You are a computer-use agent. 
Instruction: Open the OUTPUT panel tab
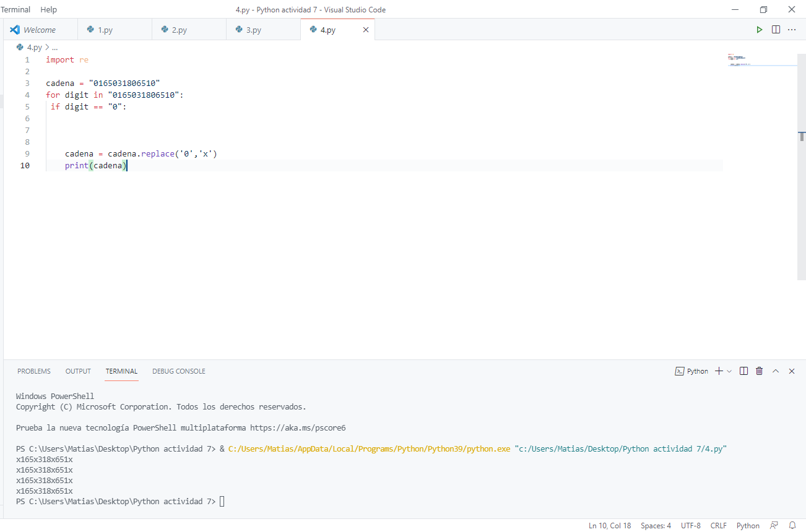78,371
